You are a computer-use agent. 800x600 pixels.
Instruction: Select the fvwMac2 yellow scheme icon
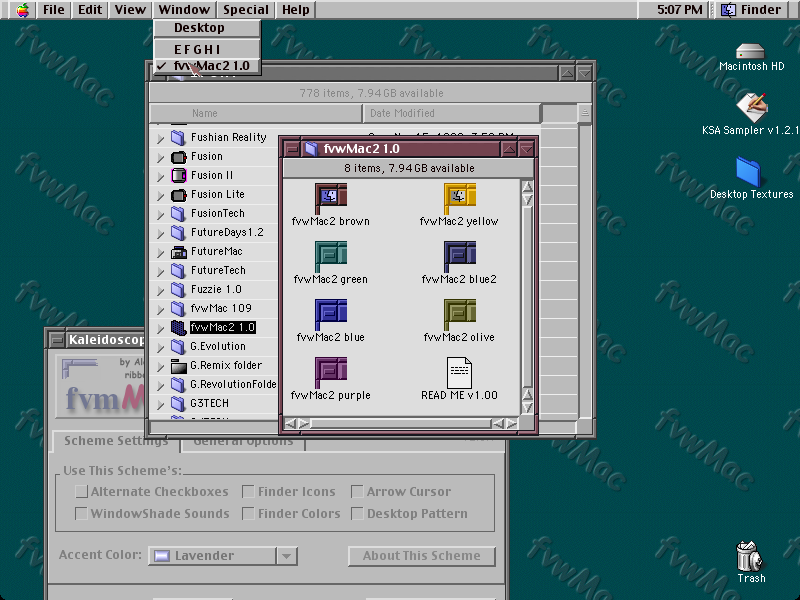[459, 198]
